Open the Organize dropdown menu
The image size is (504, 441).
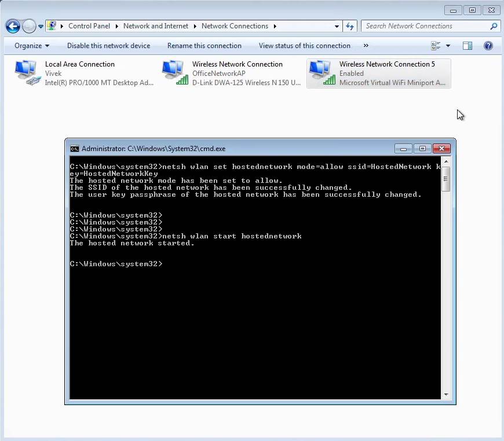pyautogui.click(x=32, y=46)
